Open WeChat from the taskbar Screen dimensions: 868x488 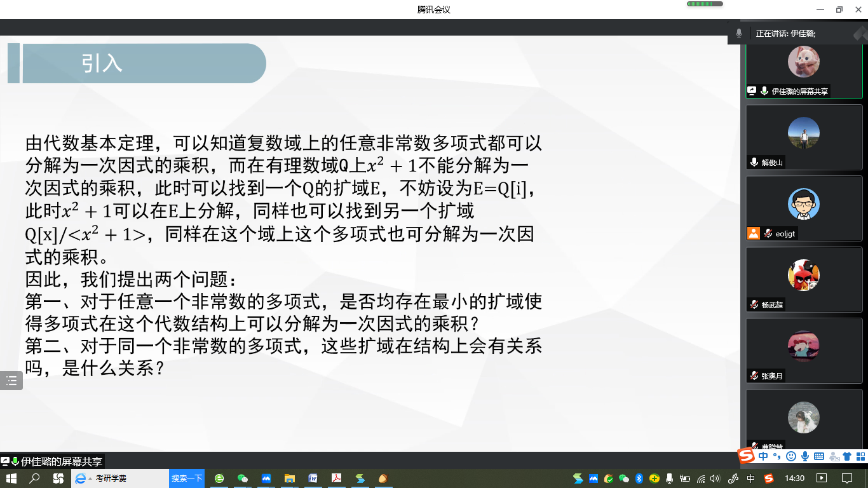coord(242,478)
